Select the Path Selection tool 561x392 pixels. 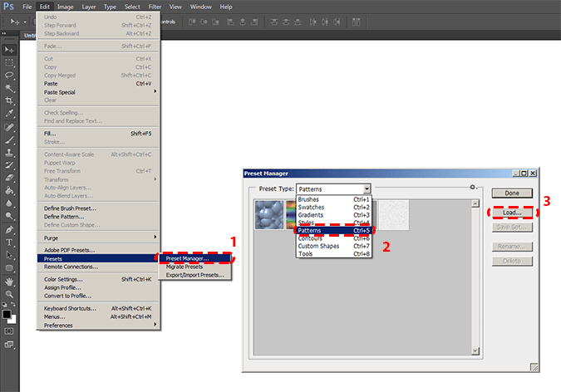[9, 255]
